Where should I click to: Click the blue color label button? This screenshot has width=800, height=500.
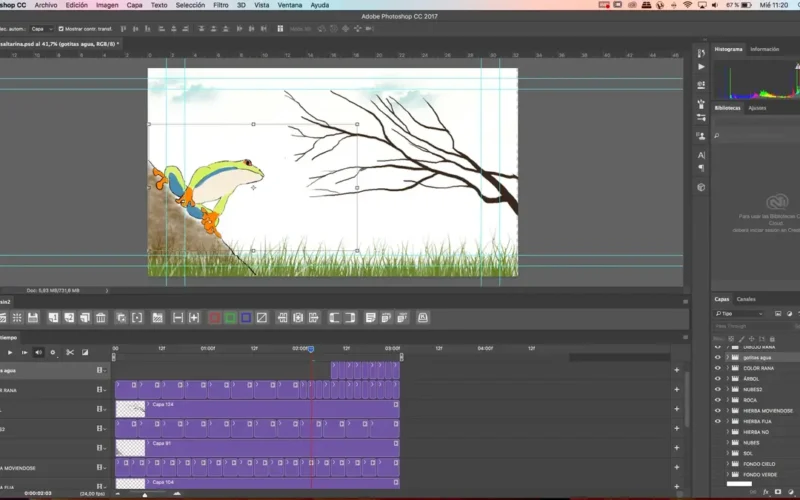point(246,318)
